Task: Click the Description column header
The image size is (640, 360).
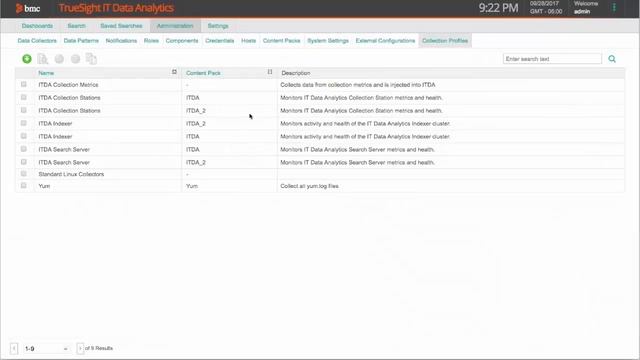Action: tap(296, 73)
